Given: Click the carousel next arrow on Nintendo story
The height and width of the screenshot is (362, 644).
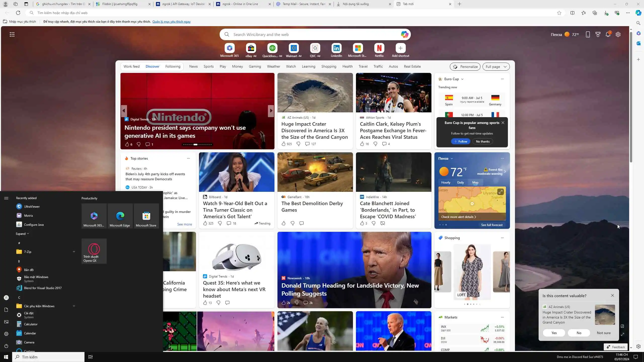Looking at the screenshot, I should coord(271,111).
